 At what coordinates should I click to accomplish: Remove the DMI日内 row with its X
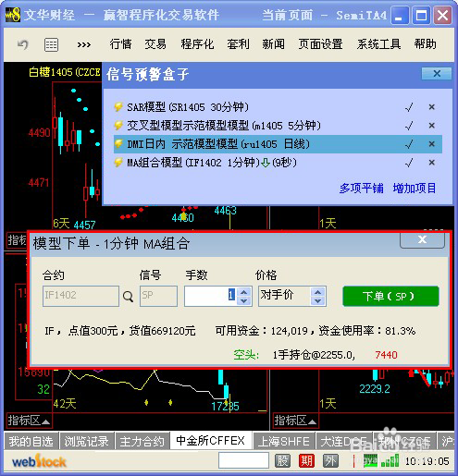tap(432, 144)
